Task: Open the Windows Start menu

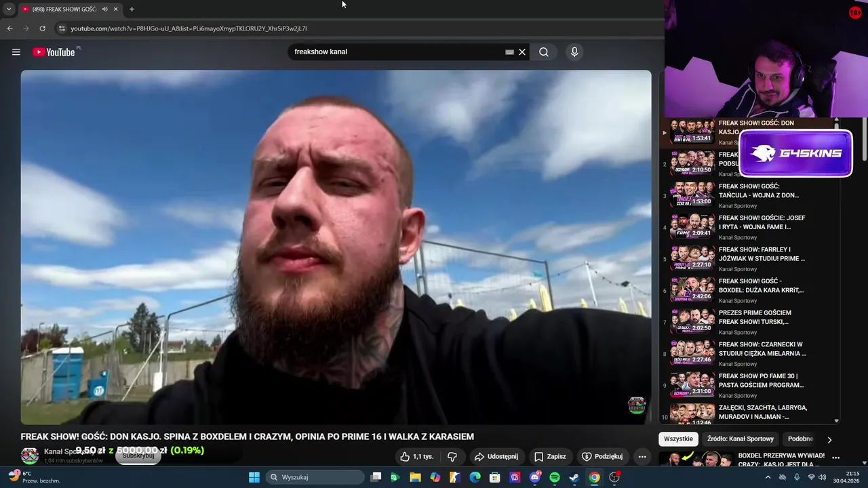Action: (x=254, y=477)
